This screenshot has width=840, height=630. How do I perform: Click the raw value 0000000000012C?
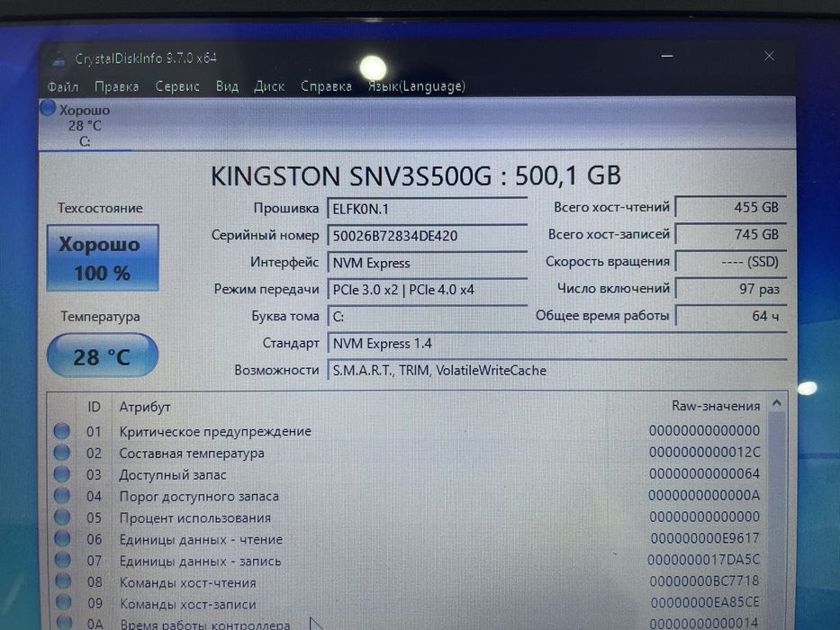pos(704,452)
